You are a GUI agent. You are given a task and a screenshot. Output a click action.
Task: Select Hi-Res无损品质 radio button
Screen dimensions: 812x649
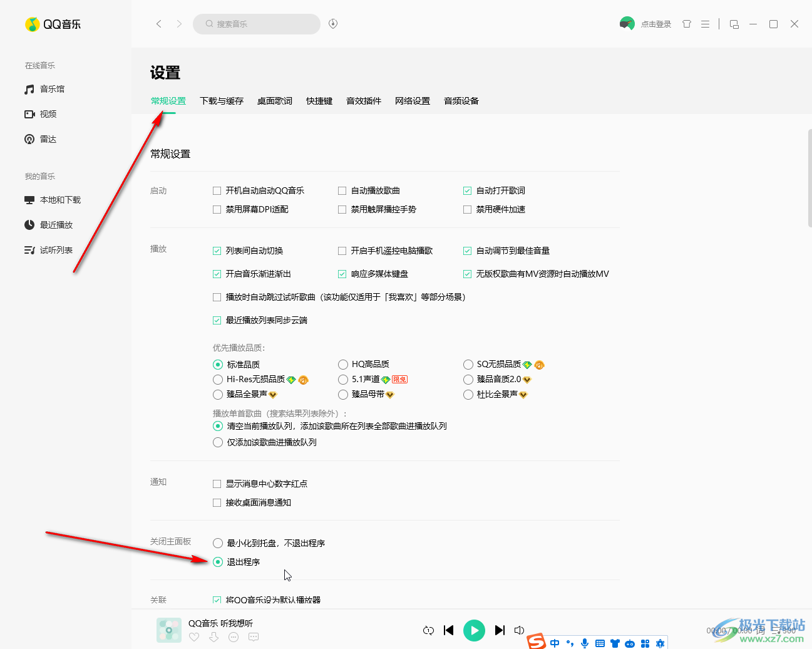pyautogui.click(x=218, y=380)
